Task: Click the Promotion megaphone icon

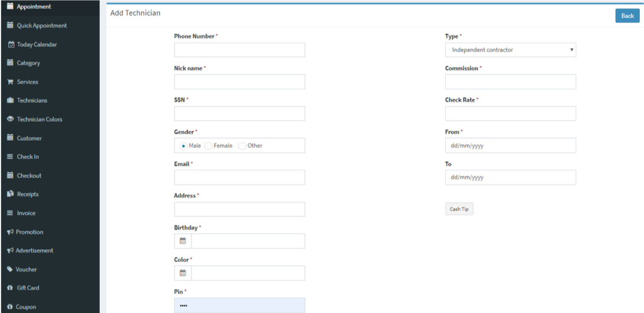Action: coord(10,232)
